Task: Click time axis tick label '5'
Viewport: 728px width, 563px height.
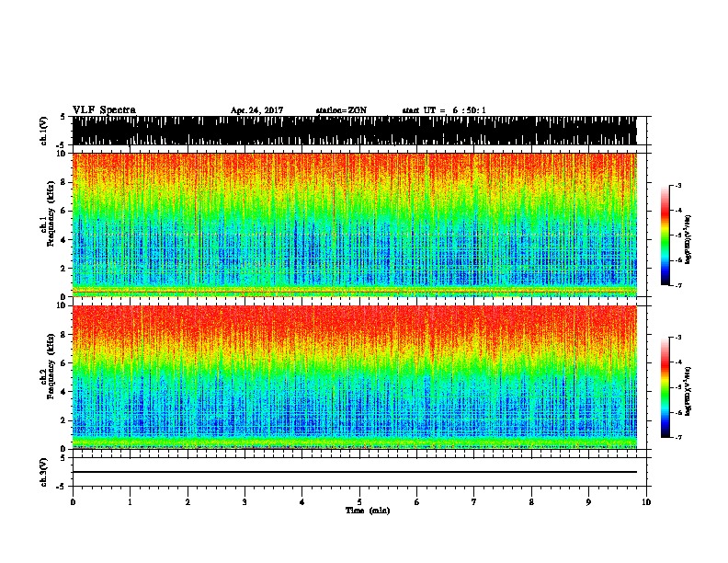Action: (x=359, y=502)
